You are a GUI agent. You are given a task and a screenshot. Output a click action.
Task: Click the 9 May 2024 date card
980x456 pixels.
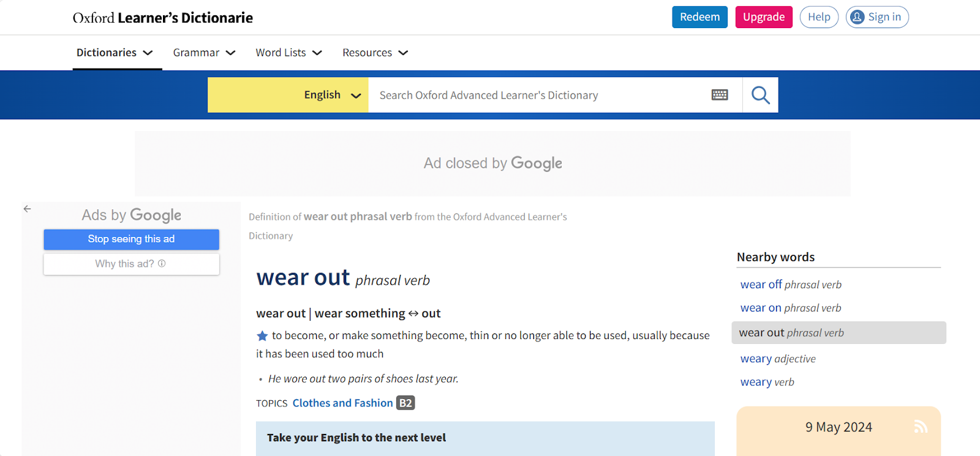click(x=839, y=431)
